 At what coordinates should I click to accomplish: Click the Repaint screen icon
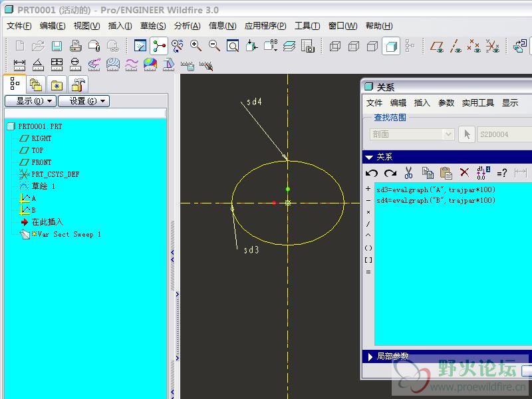[x=140, y=46]
